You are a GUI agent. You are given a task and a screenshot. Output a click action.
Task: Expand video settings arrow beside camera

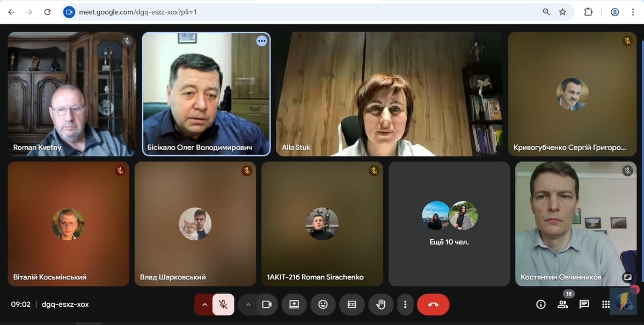(248, 304)
